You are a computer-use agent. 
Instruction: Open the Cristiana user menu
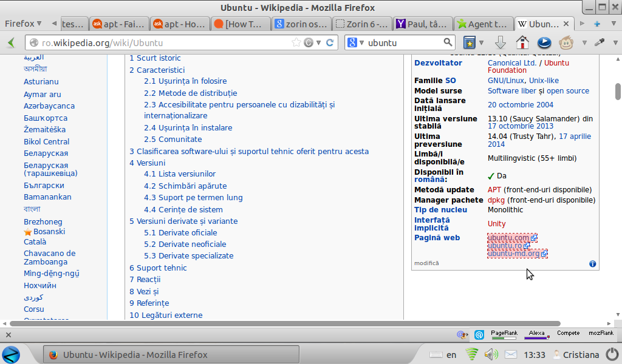576,354
